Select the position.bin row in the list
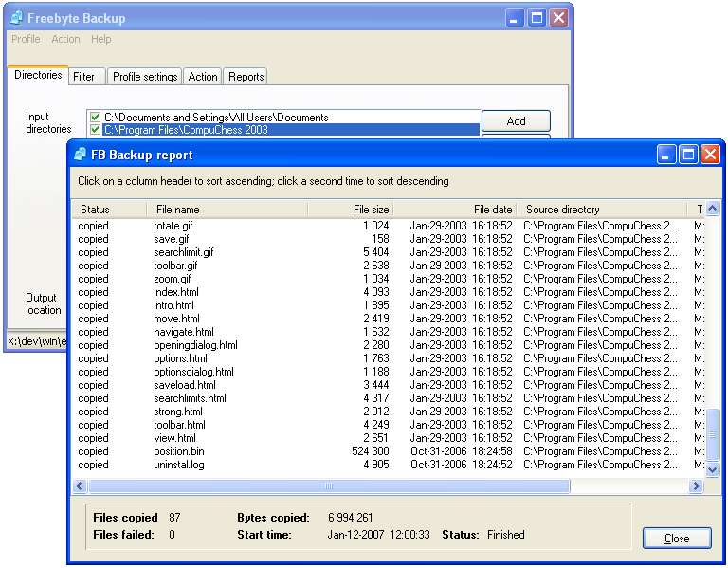This screenshot has height=568, width=728. pos(178,451)
